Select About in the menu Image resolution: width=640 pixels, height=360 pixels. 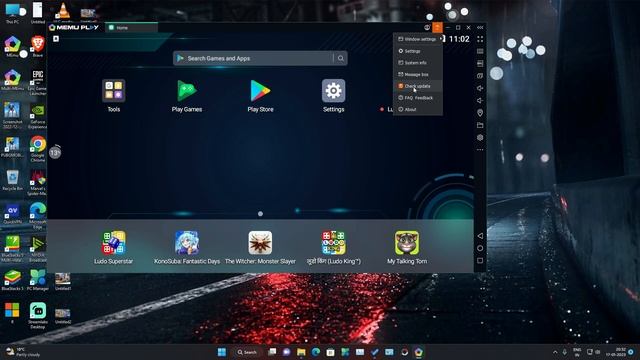[x=418, y=109]
